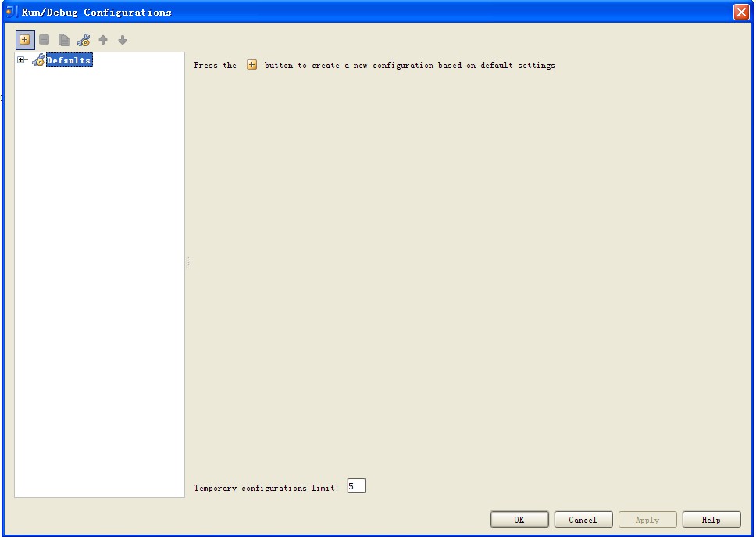
Task: Click the splitter handle between the panels
Action: tap(187, 263)
